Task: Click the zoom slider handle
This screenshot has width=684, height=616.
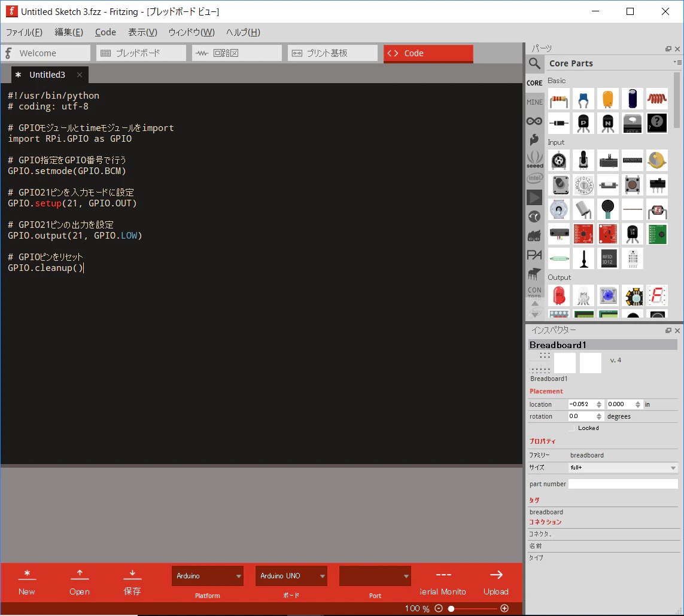Action: pos(451,609)
